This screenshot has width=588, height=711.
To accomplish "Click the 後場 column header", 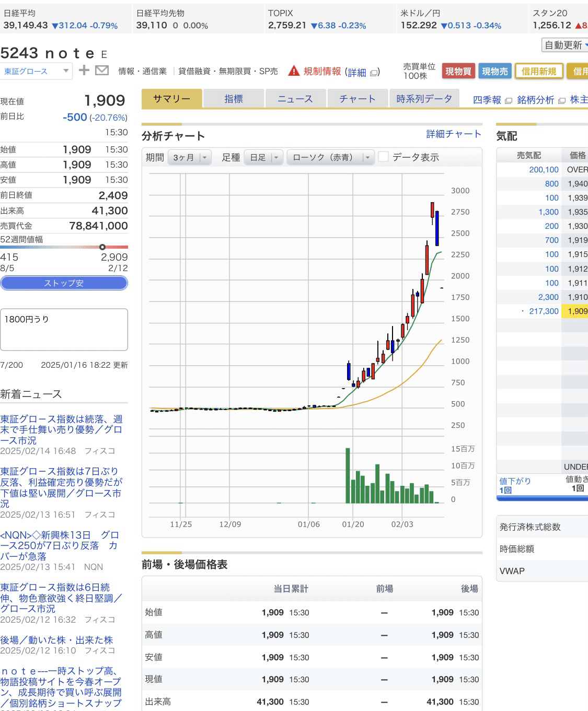I will 469,589.
